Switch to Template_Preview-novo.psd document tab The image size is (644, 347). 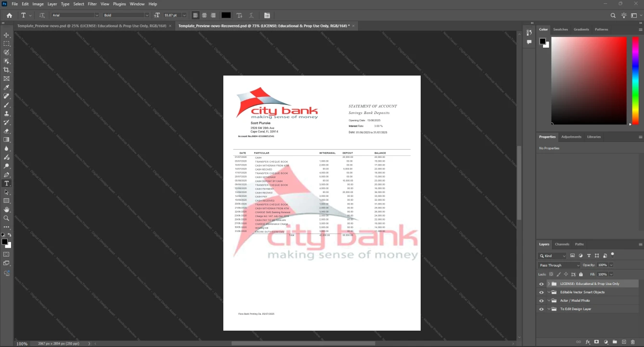pos(92,26)
